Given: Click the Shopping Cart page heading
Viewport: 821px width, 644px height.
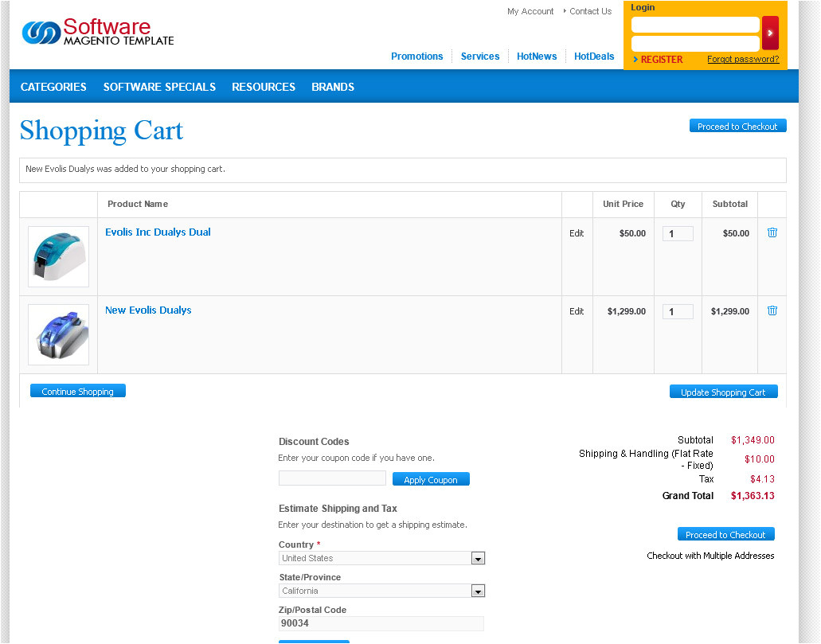Looking at the screenshot, I should [x=102, y=131].
